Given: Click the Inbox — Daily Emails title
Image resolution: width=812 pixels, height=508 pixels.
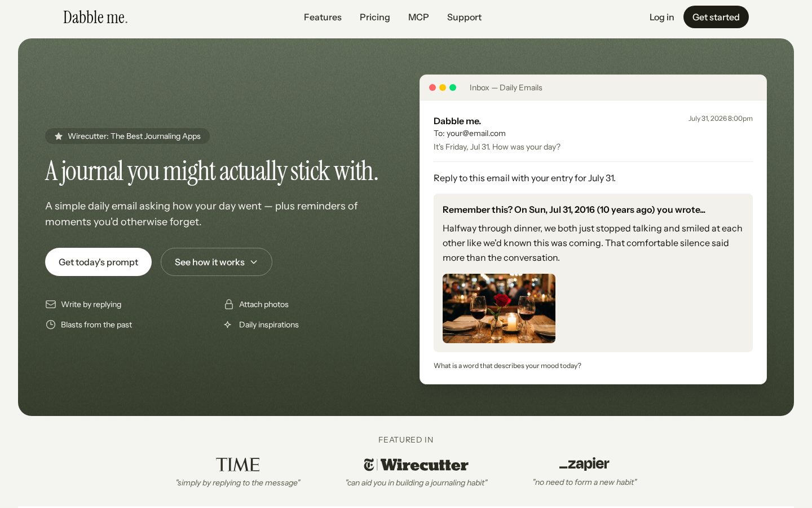Looking at the screenshot, I should point(506,87).
